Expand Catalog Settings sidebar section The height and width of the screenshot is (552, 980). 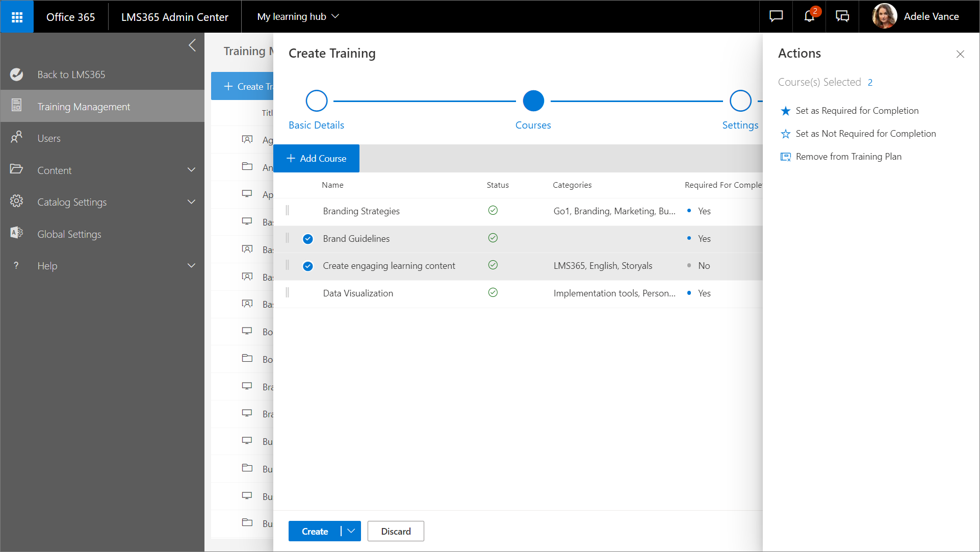(x=191, y=202)
